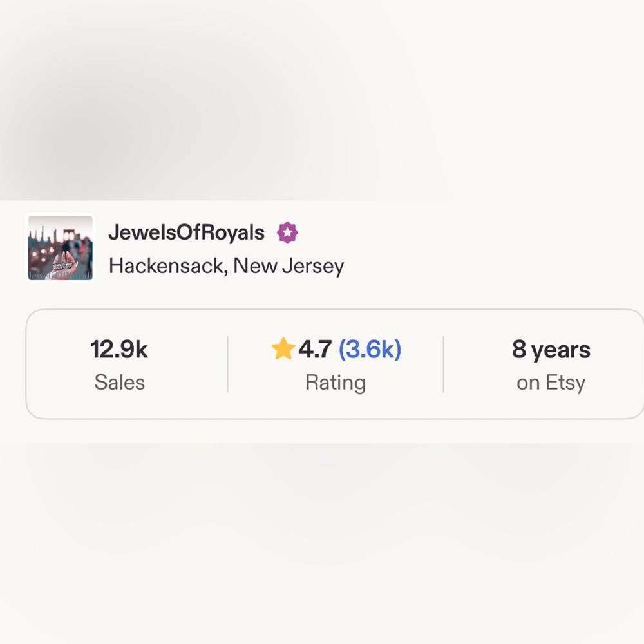This screenshot has width=644, height=644.
Task: Click the Rating label below the stars
Action: pos(336,383)
